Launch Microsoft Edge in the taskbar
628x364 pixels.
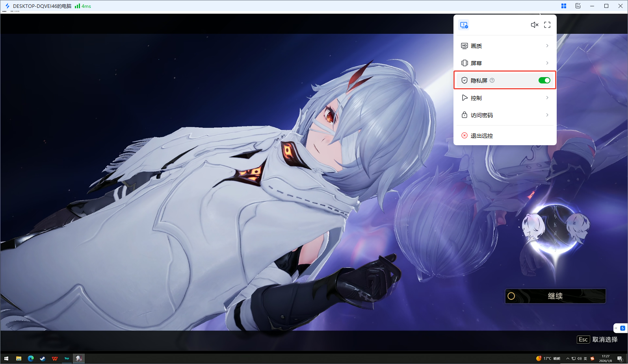pyautogui.click(x=31, y=358)
